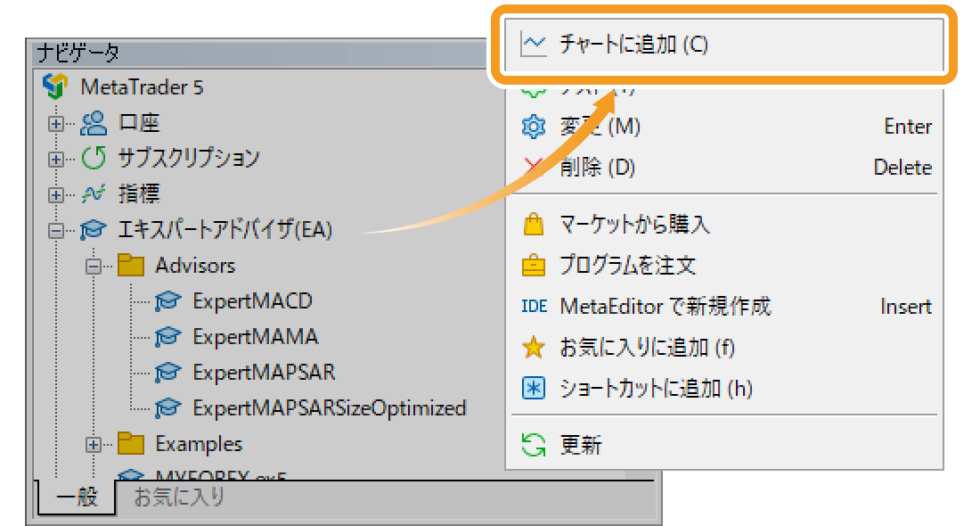Click the IDE icon for MetaEditor

coord(535,306)
